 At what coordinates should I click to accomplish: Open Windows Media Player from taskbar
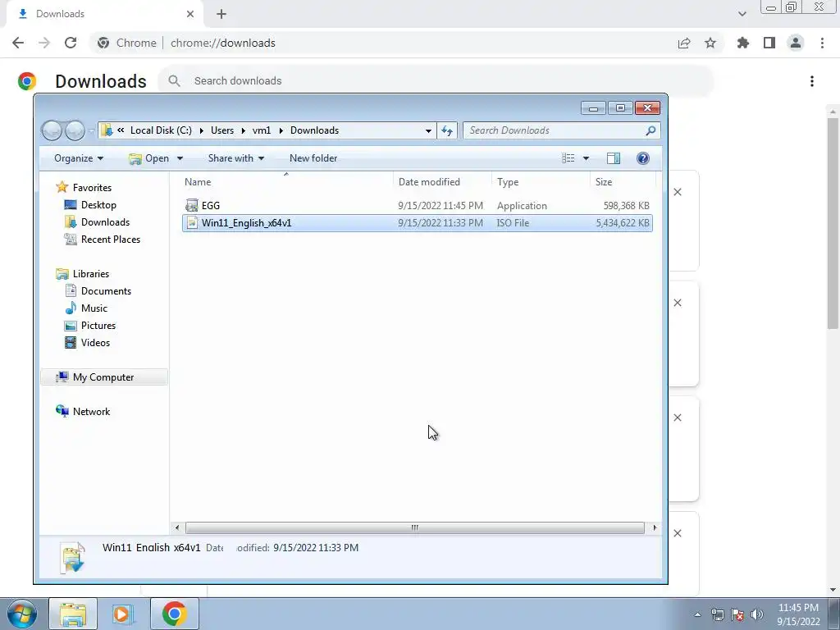[x=122, y=614]
